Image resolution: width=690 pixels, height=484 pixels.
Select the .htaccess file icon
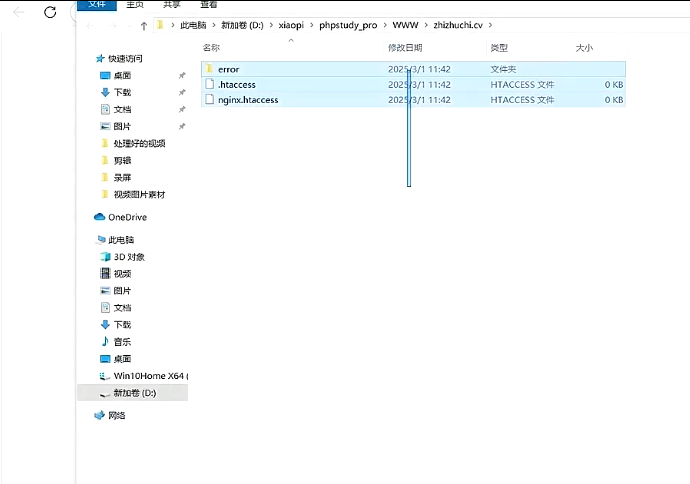click(x=209, y=84)
